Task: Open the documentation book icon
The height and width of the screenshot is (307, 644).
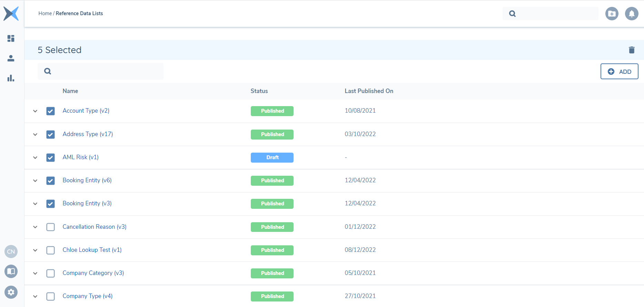Action: (11, 272)
